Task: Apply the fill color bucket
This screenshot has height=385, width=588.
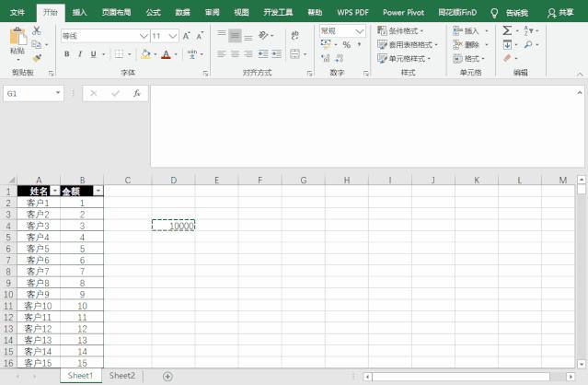Action: (x=145, y=54)
